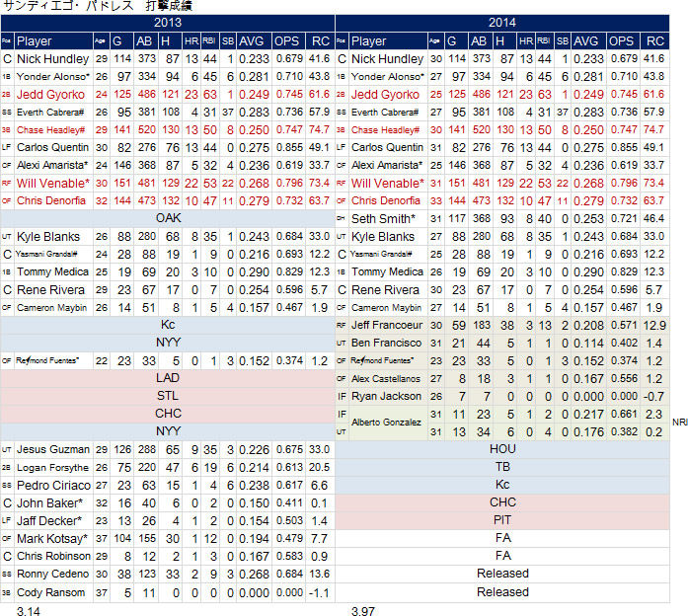Screen dimensions: 688x616
Task: Click Jeff Francoeur's 0.571 OPS value
Action: tap(624, 325)
